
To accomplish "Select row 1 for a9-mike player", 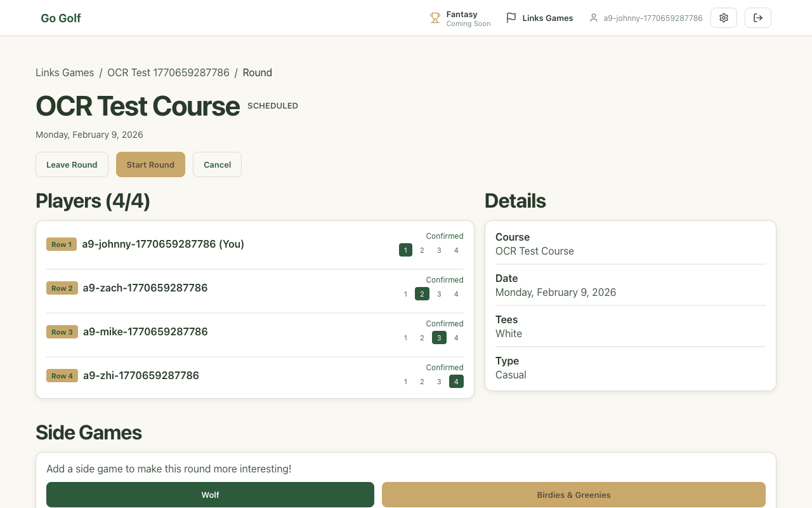I will tap(405, 338).
